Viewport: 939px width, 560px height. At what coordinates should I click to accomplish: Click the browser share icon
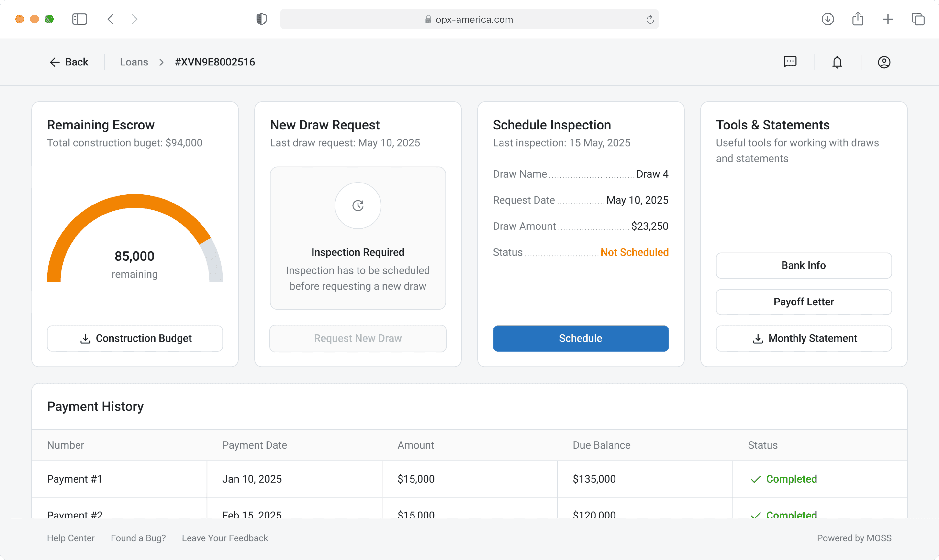point(857,19)
